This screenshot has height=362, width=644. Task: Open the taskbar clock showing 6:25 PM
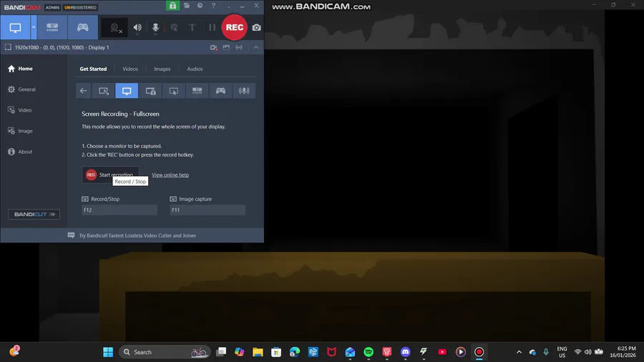pyautogui.click(x=623, y=352)
